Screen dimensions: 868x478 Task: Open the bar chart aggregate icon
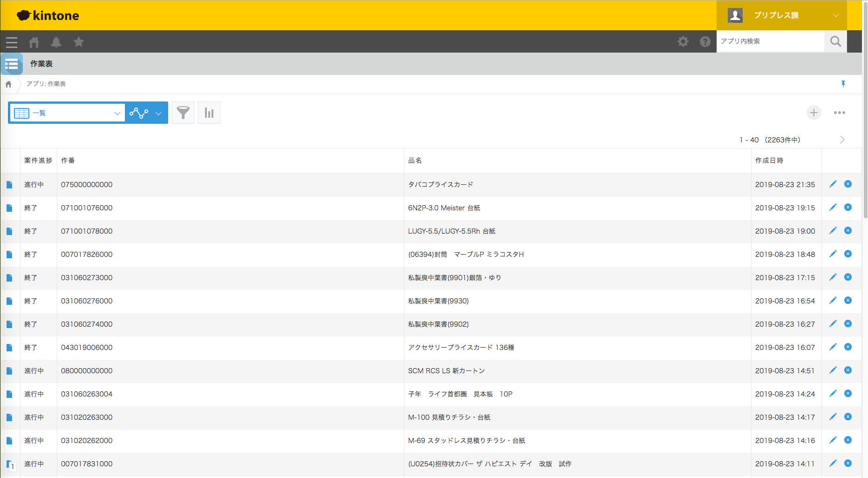(209, 113)
